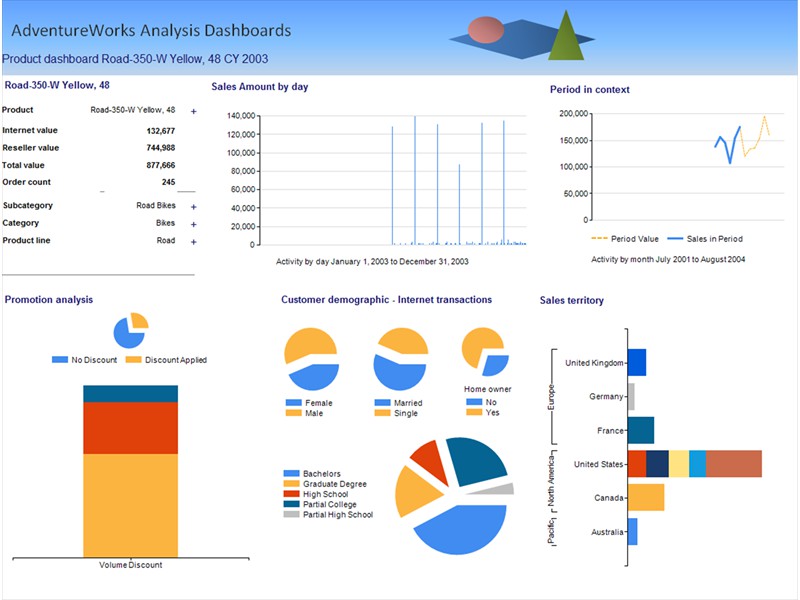Screen dimensions: 800x600
Task: Click the AdventureWorks Analysis Dashboards title
Action: tap(151, 30)
